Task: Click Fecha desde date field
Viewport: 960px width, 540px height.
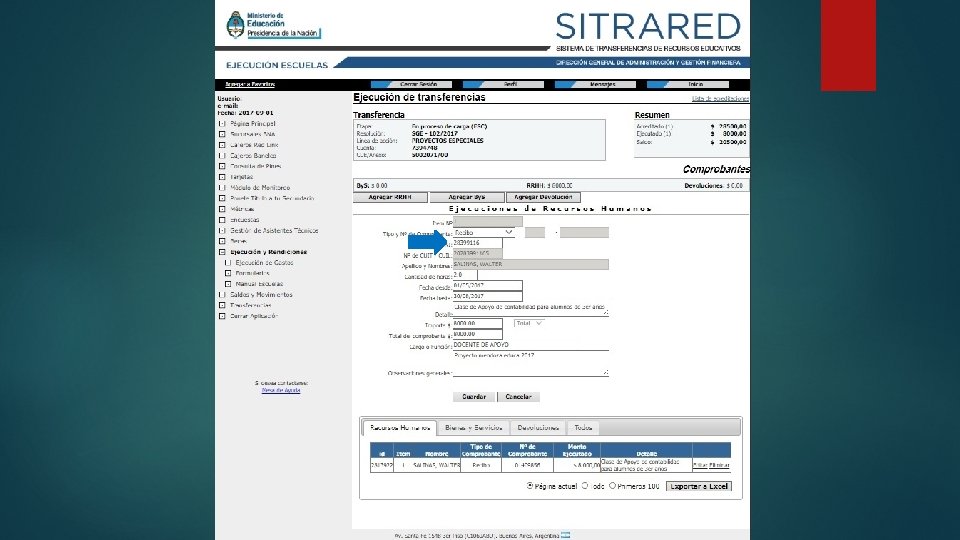Action: coord(487,286)
